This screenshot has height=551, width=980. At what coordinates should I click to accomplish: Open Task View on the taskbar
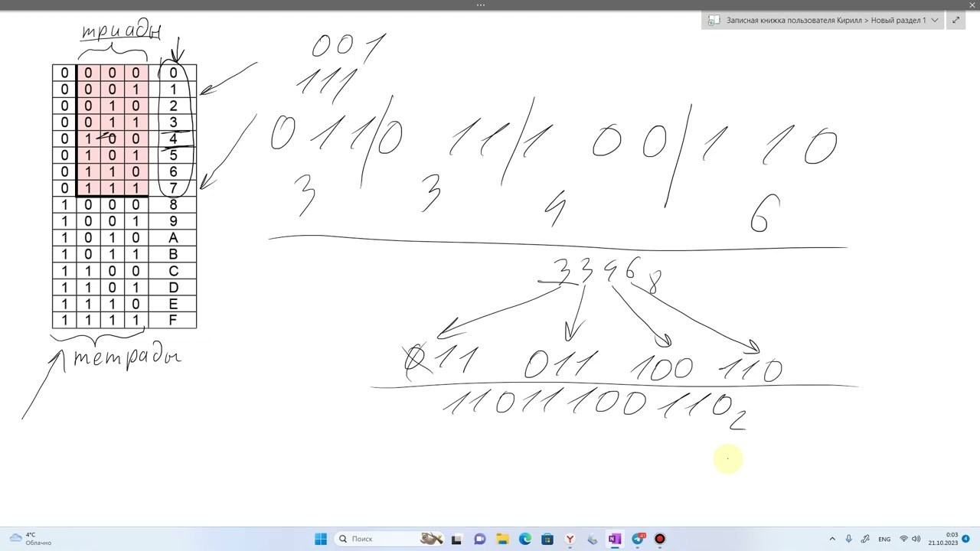457,539
